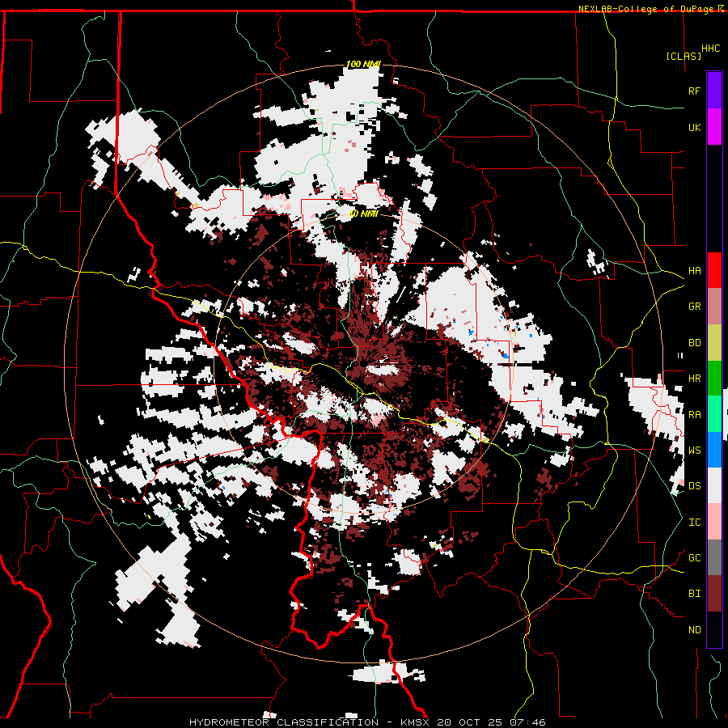Click the DS white legend color block
The width and height of the screenshot is (728, 728).
(714, 485)
